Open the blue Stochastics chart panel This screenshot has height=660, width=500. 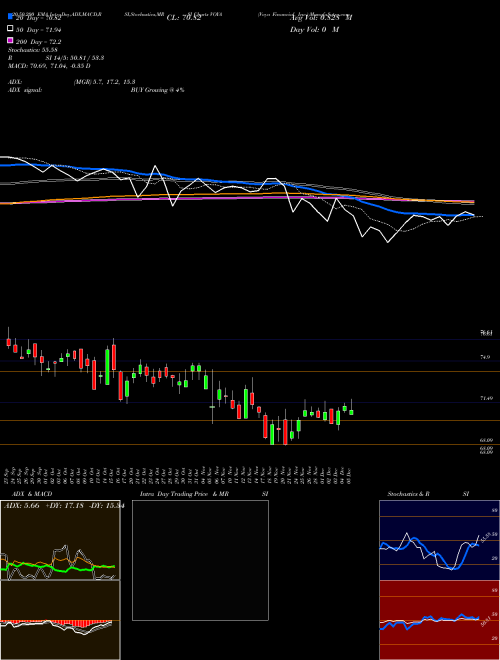439,540
